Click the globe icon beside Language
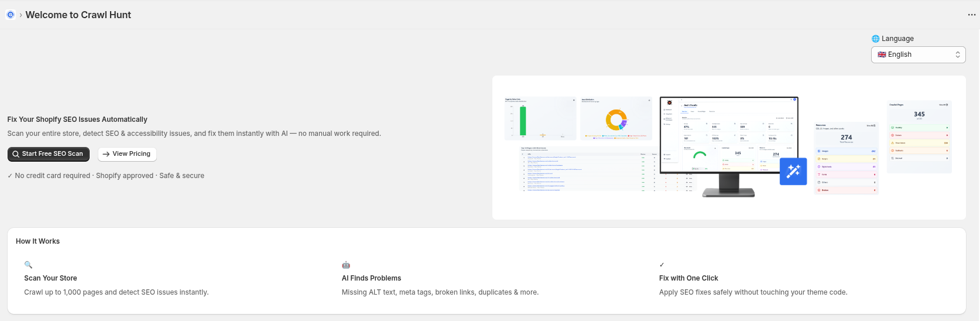980x321 pixels. [875, 39]
